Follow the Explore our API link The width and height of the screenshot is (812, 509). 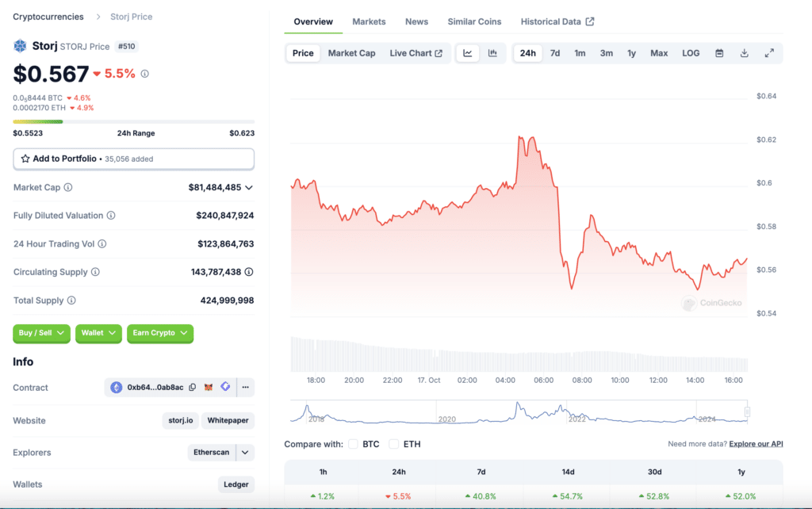[x=756, y=444]
